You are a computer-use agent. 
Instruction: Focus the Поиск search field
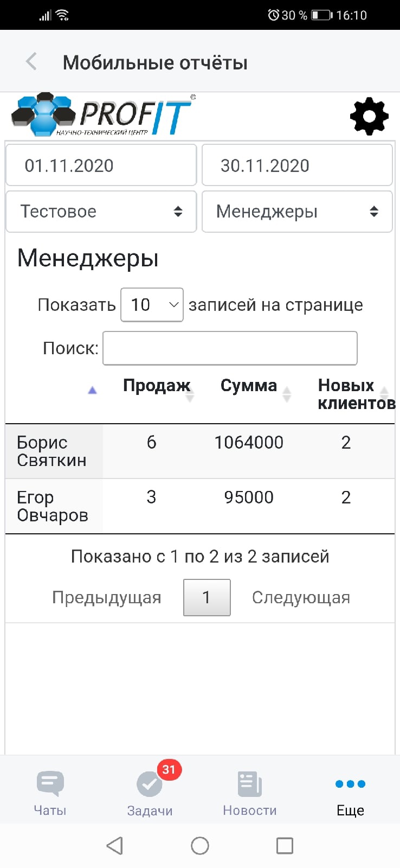coord(230,348)
